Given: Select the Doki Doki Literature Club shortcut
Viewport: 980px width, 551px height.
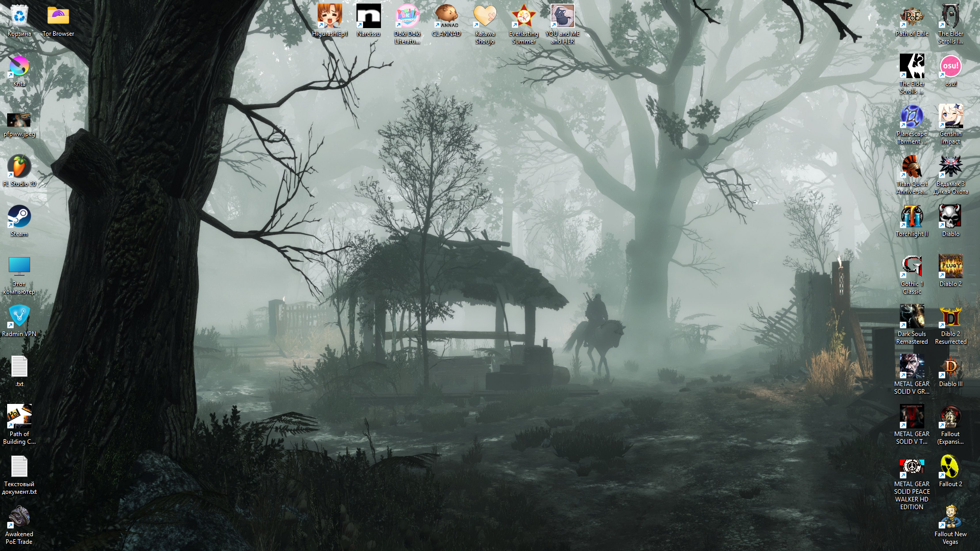Looking at the screenshot, I should pyautogui.click(x=407, y=24).
